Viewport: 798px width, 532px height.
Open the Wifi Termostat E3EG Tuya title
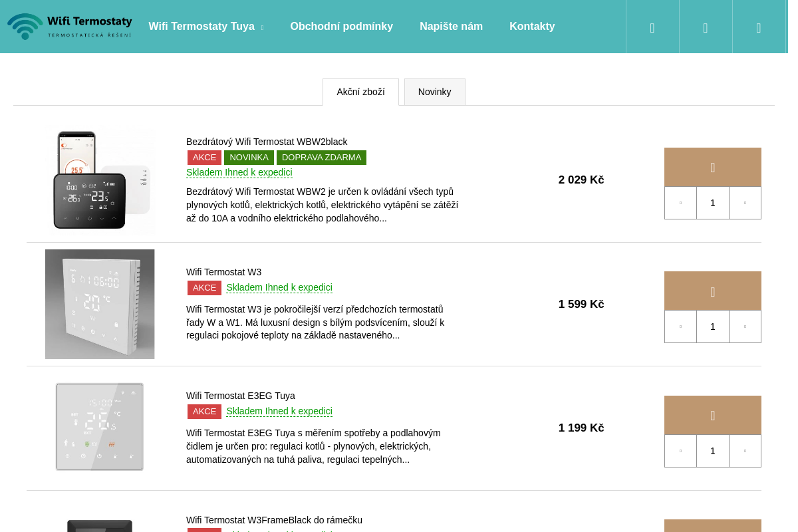point(241,396)
